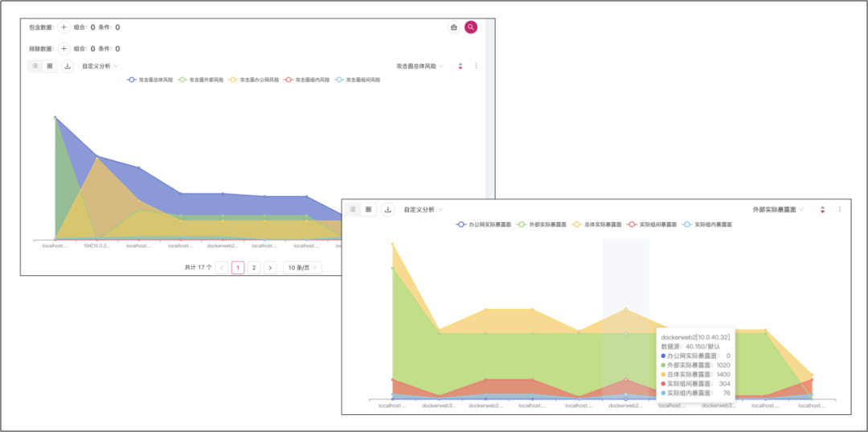868x432 pixels.
Task: Open more options in the 外部实际暴露面 panel
Action: pyautogui.click(x=840, y=209)
